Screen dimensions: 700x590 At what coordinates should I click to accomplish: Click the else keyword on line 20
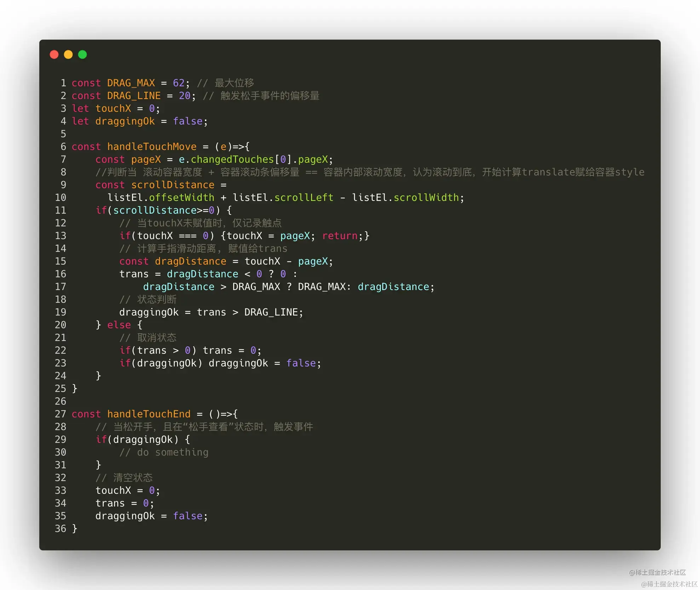click(119, 325)
